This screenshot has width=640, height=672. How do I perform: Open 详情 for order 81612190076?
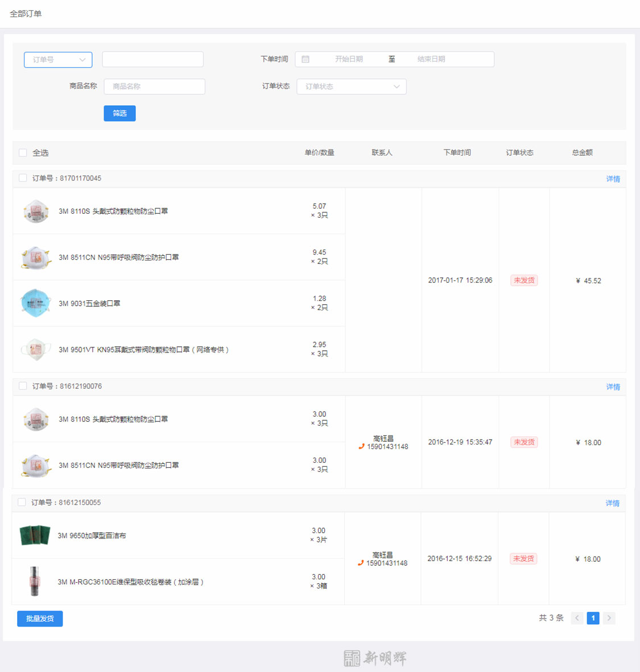tap(613, 387)
